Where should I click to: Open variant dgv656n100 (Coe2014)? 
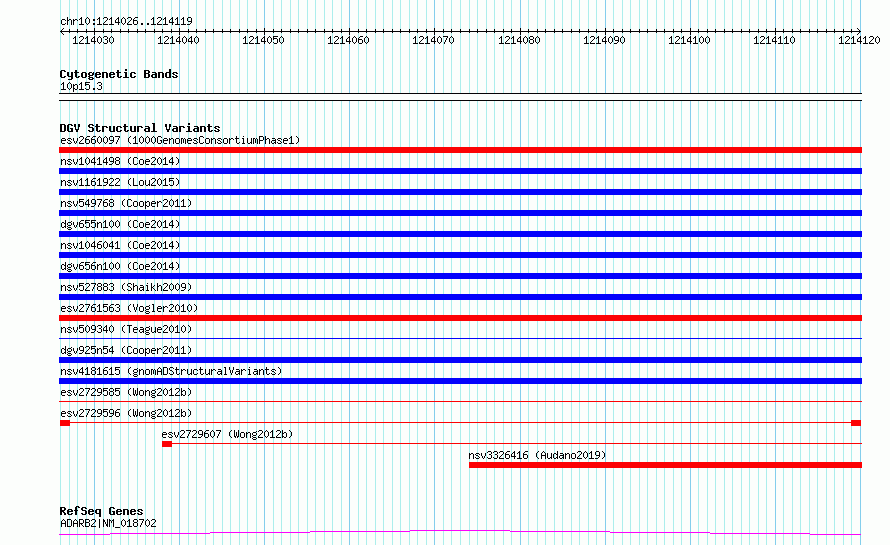coord(120,266)
